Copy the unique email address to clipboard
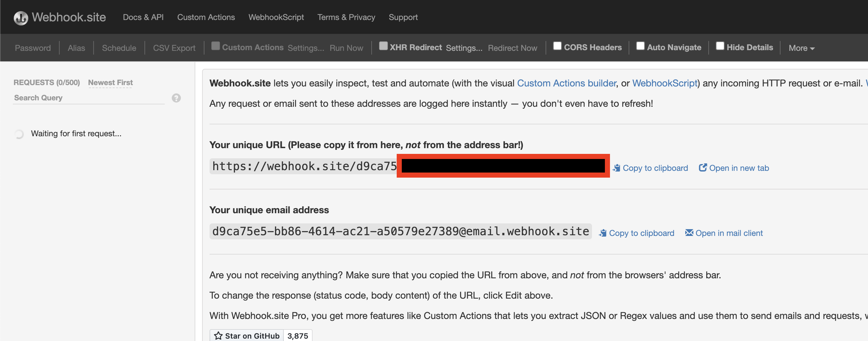Image resolution: width=868 pixels, height=341 pixels. tap(637, 233)
